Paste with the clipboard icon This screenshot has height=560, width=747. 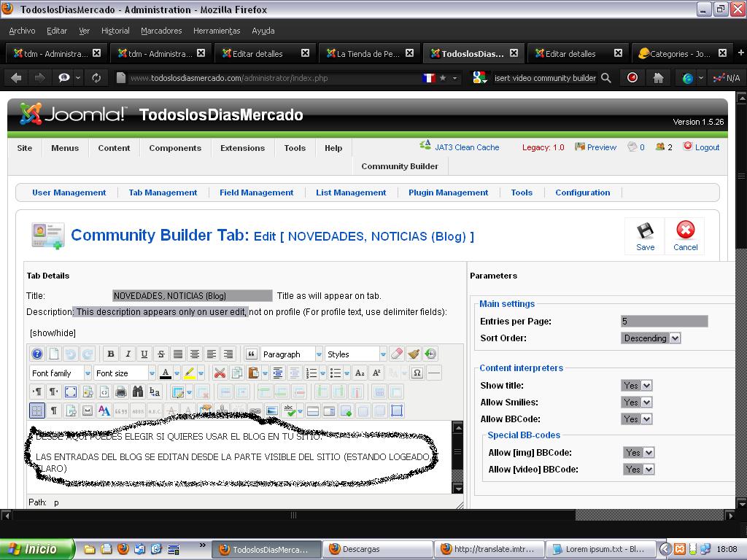[253, 373]
